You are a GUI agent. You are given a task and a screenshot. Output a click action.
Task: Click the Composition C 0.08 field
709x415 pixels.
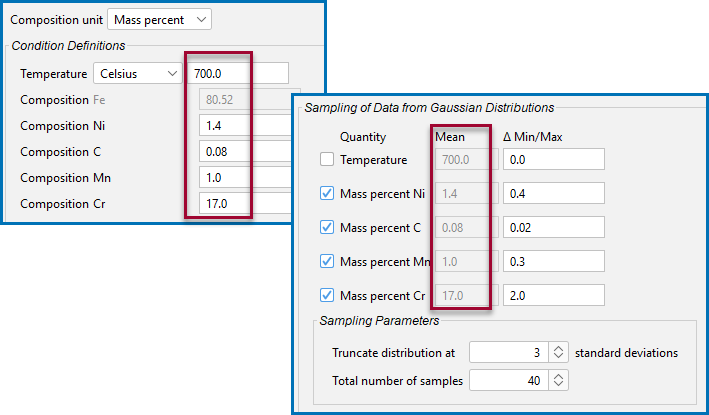click(x=246, y=152)
